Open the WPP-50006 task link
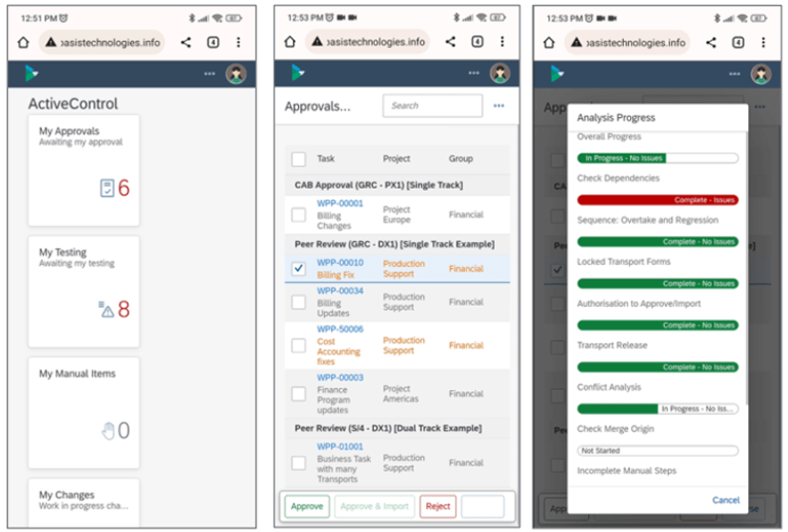788x532 pixels. [340, 329]
